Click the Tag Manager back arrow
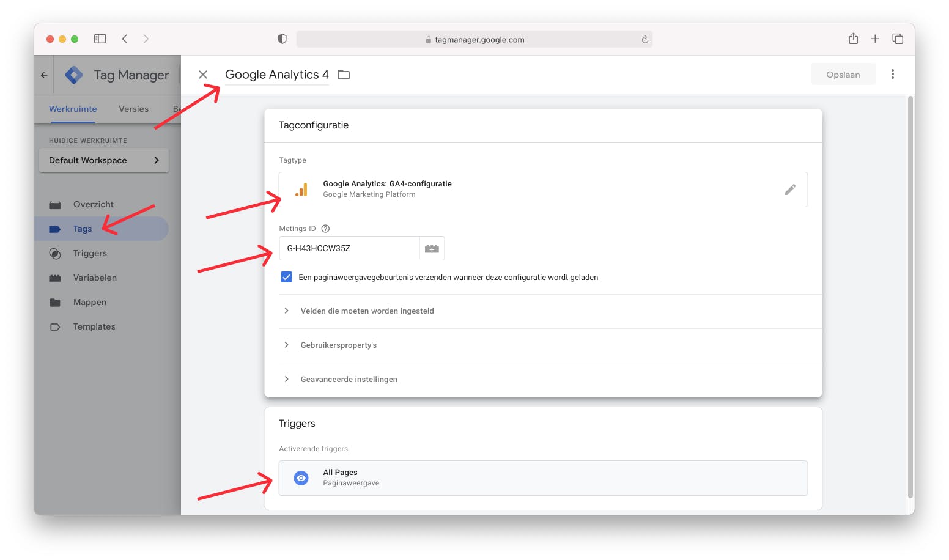Screen dimensions: 949x560 tap(44, 75)
